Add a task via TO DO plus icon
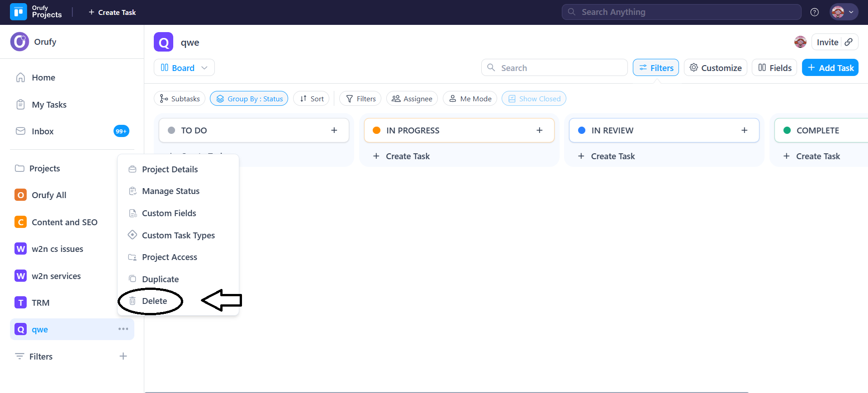868x393 pixels. (334, 130)
